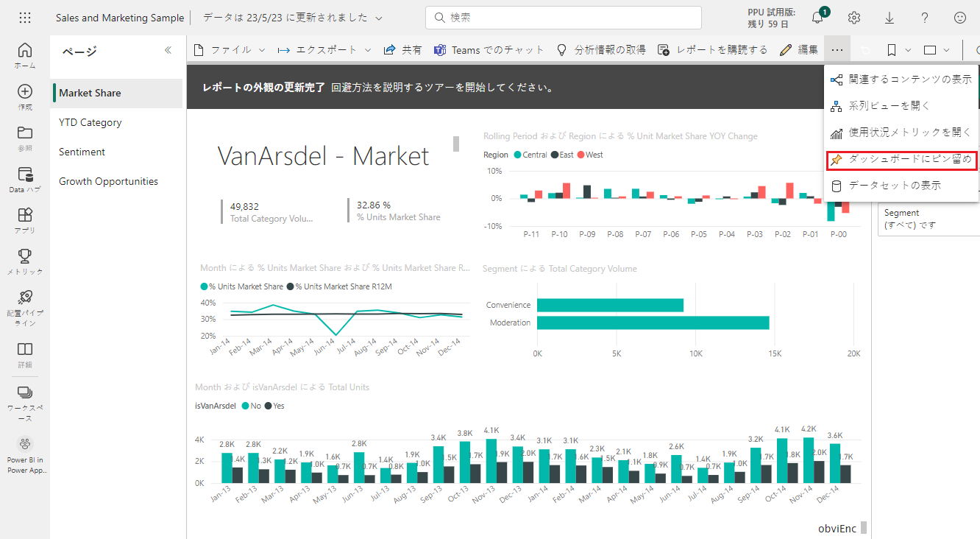Open the メトリック trophy icon
Screen dimensions: 980x539
25,261
